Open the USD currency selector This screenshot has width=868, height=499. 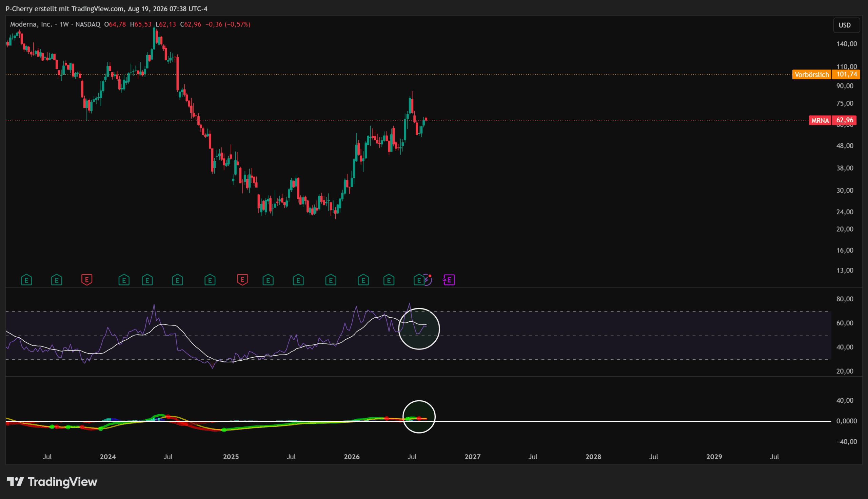[846, 25]
